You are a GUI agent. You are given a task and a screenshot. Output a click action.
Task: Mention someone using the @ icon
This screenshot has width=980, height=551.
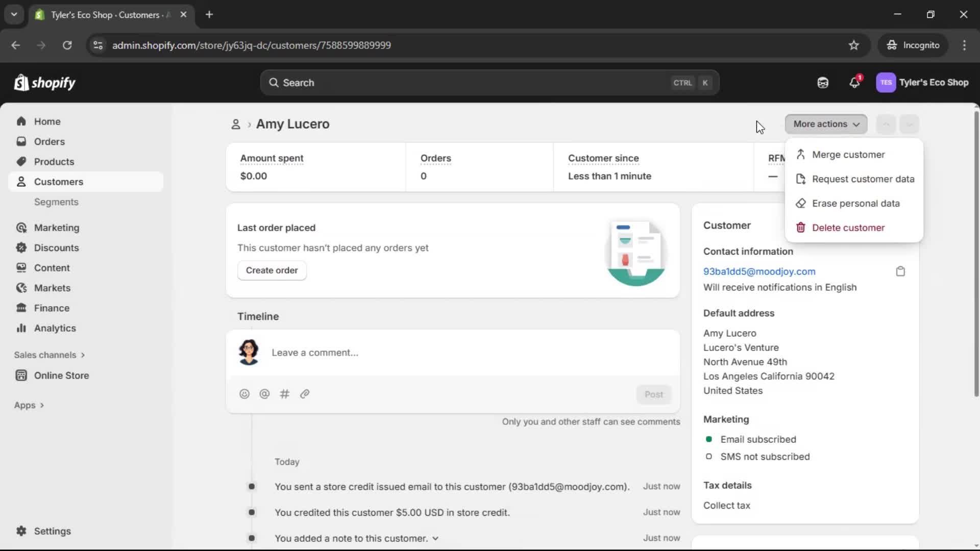click(264, 394)
